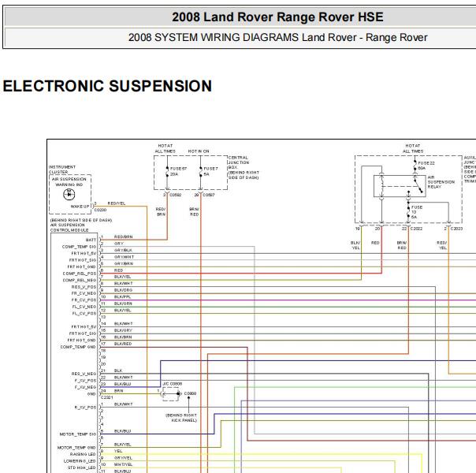Click the 'AIR SUSPENSION WARNING IND' label

click(69, 181)
